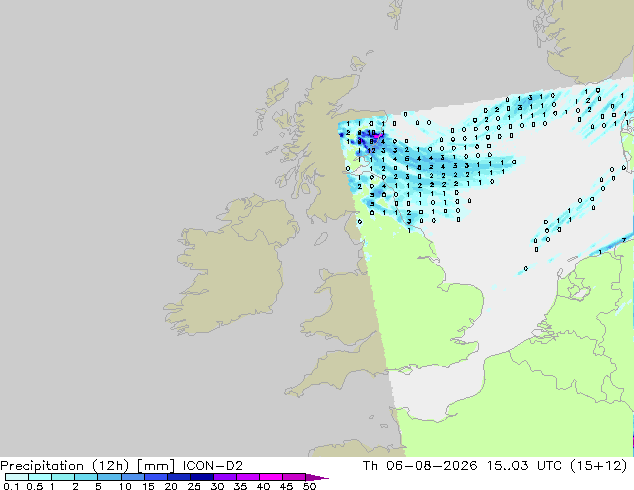Click the legend value label '25'
Screen dimensions: 634x490
click(x=194, y=486)
